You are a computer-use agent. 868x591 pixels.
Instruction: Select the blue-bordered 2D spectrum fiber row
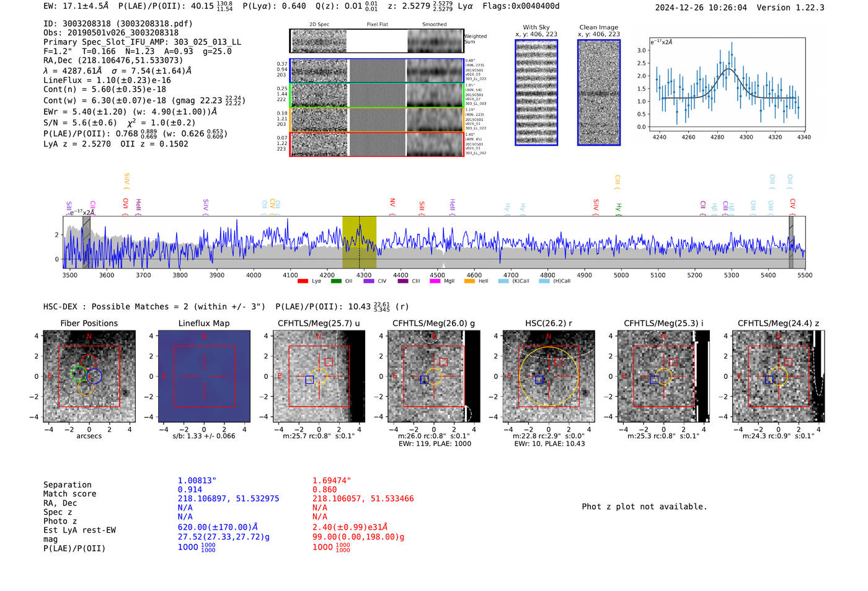click(376, 71)
